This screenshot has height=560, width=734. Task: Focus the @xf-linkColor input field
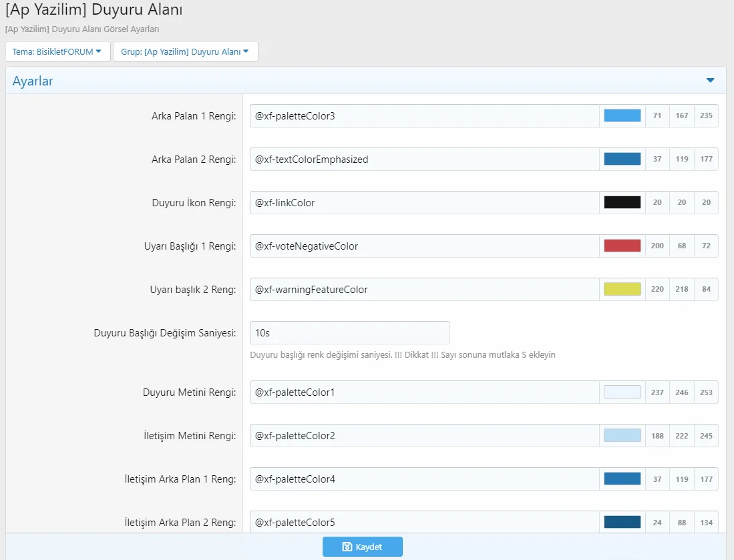(x=424, y=203)
